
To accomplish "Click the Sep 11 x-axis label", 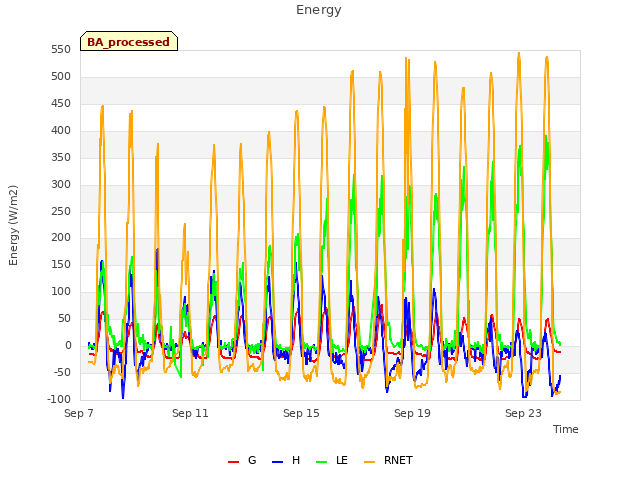I will pos(190,413).
